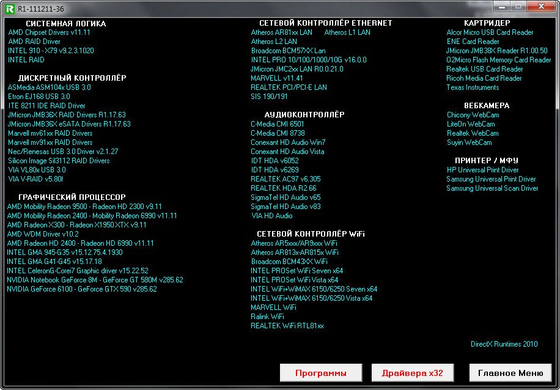The height and width of the screenshot is (390, 560).
Task: Choose SigmaTel HD Audio v83
Action: (286, 206)
